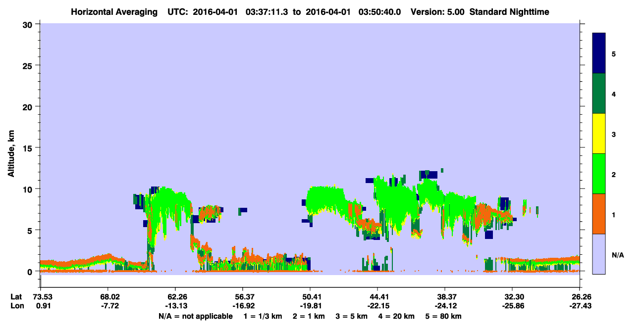The height and width of the screenshot is (330, 644).
Task: Click the longitude value -27.43
Action: (x=580, y=306)
